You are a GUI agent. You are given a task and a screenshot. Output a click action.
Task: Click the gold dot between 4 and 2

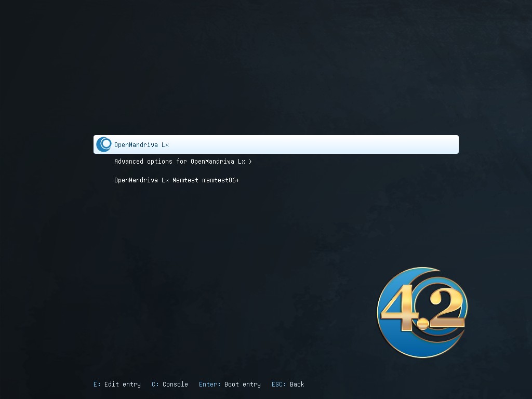point(422,325)
